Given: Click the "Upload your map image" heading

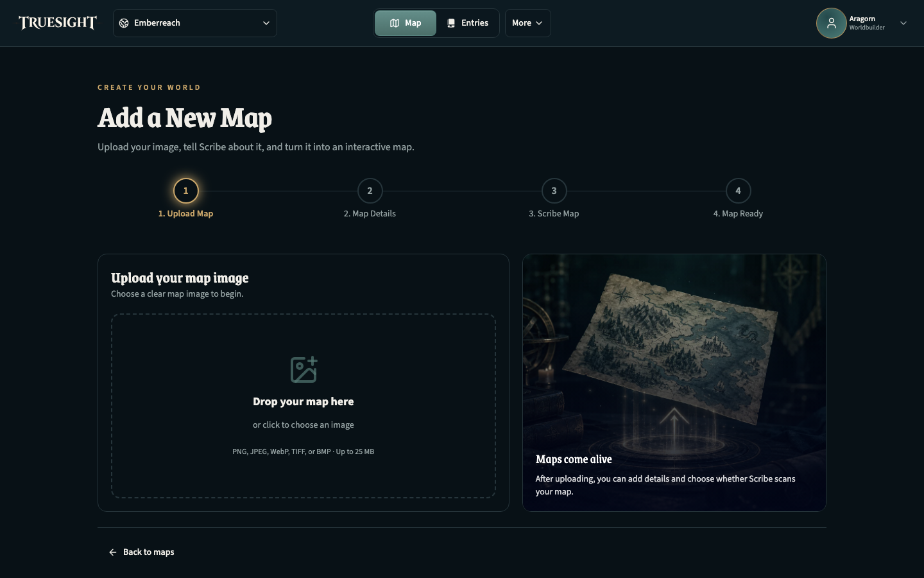Looking at the screenshot, I should 180,278.
